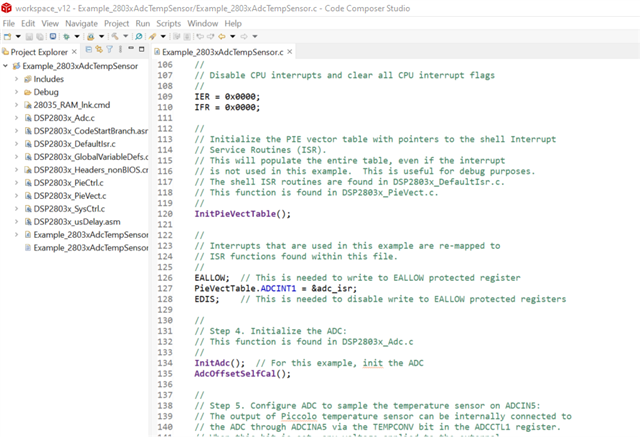Select the Debug folder
This screenshot has height=437, width=640.
(x=46, y=92)
